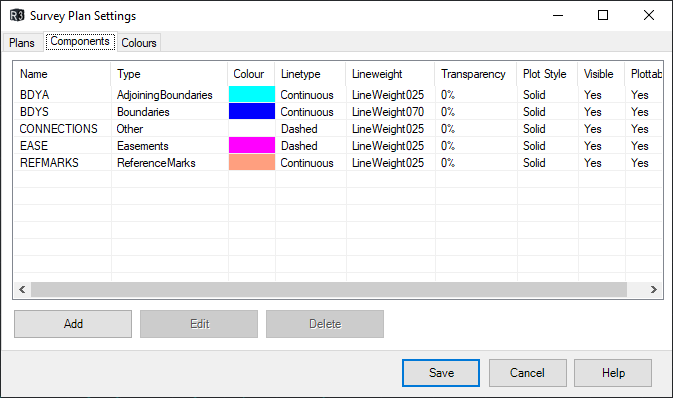Image resolution: width=673 pixels, height=398 pixels.
Task: Click the scrollbar's left arrow
Action: point(22,289)
